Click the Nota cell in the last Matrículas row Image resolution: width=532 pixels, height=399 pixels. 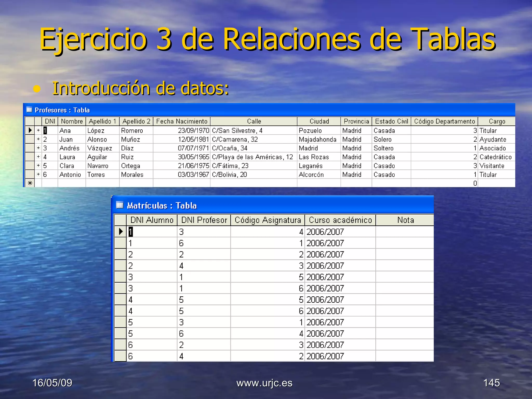click(x=405, y=356)
